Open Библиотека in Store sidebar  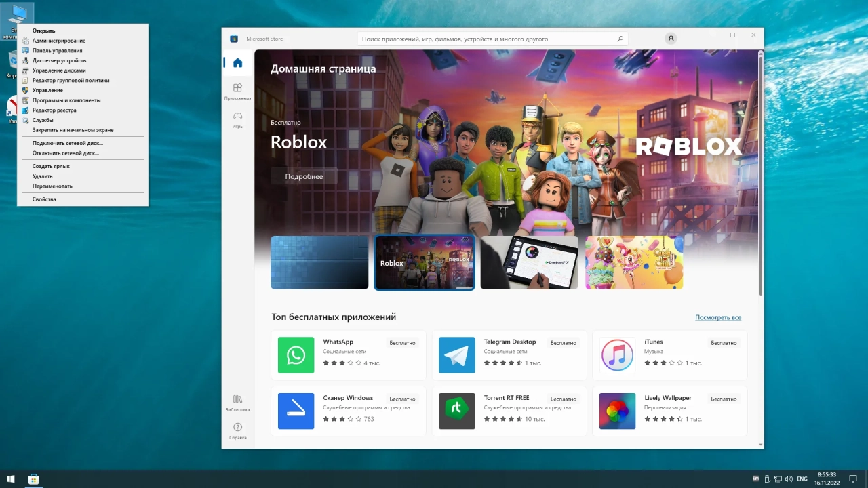click(x=237, y=403)
